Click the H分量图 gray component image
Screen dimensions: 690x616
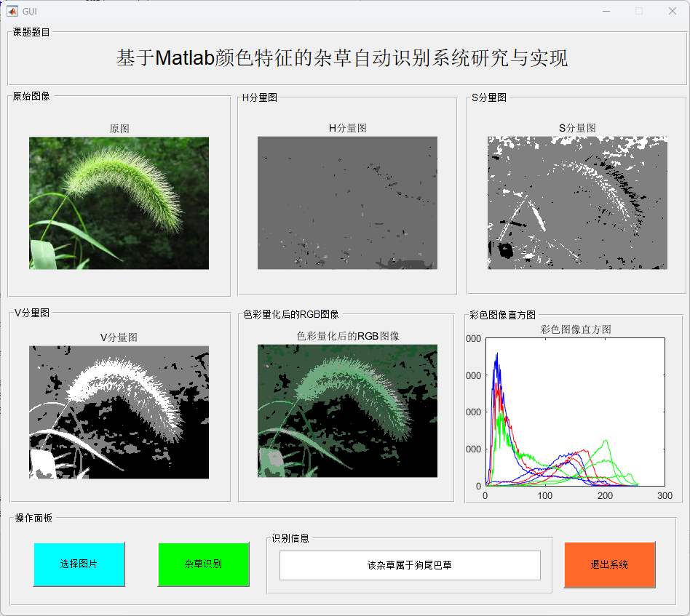347,203
